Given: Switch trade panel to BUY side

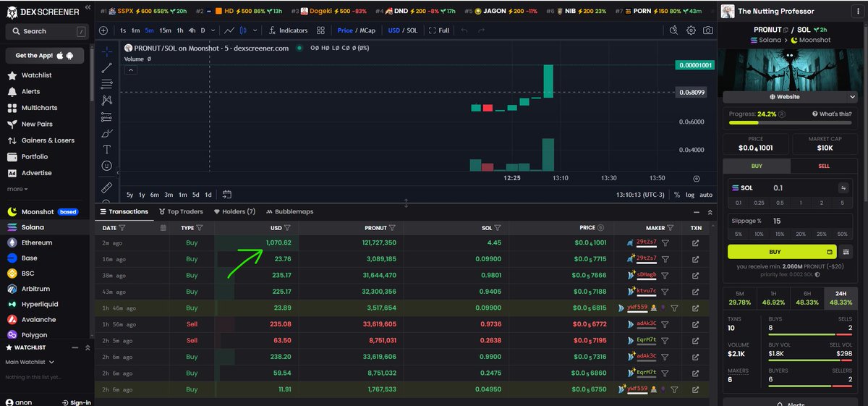Looking at the screenshot, I should 757,166.
